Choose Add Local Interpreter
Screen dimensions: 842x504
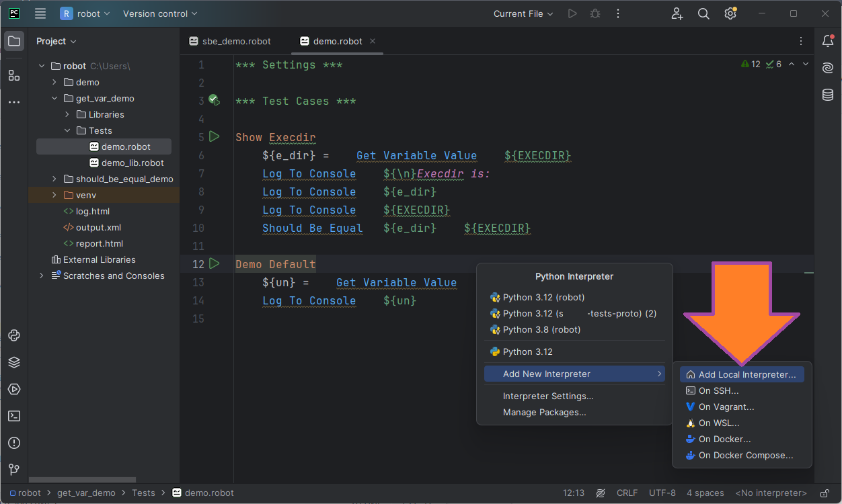[x=742, y=374]
